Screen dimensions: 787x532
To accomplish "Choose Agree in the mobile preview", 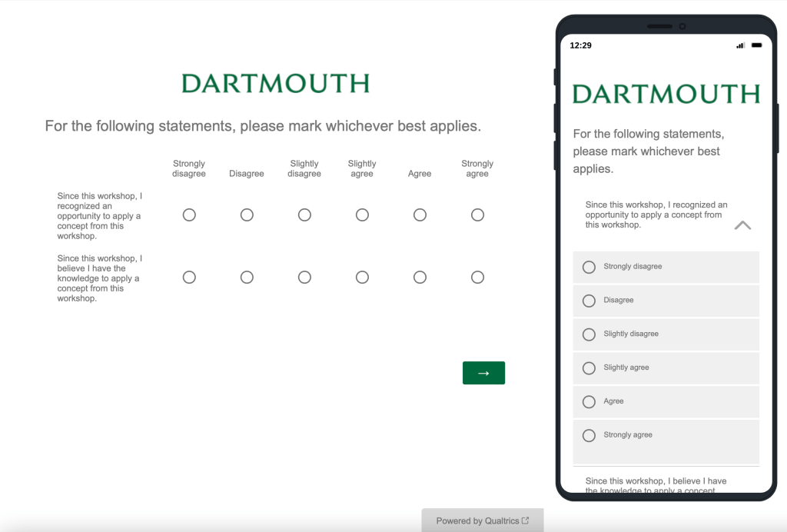I will pos(589,402).
